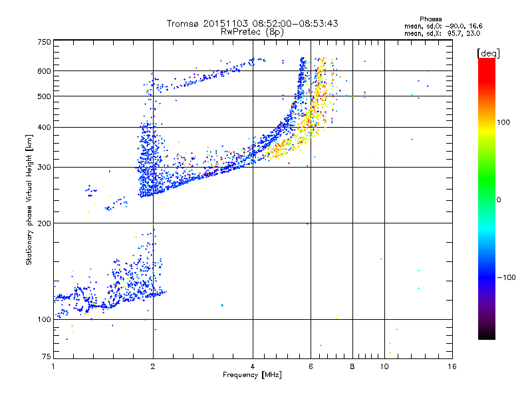Click the colorbar tick label 0
The width and height of the screenshot is (532, 399).
click(x=499, y=200)
